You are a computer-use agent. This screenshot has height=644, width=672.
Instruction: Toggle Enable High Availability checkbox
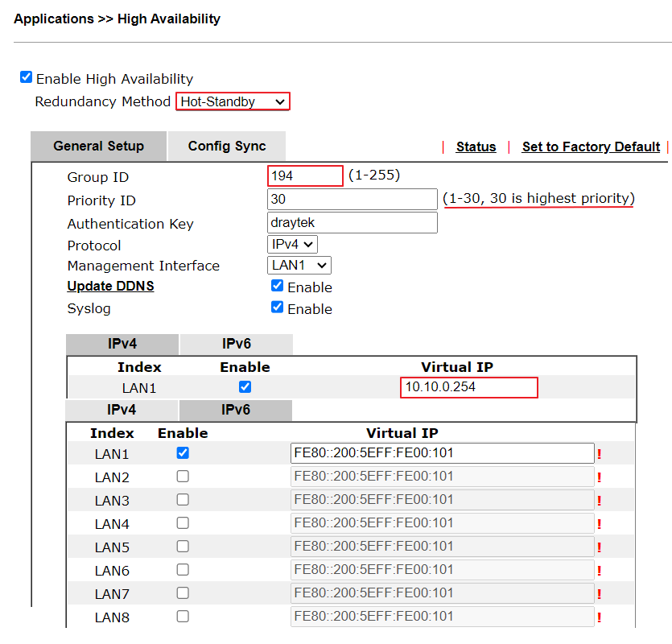26,77
